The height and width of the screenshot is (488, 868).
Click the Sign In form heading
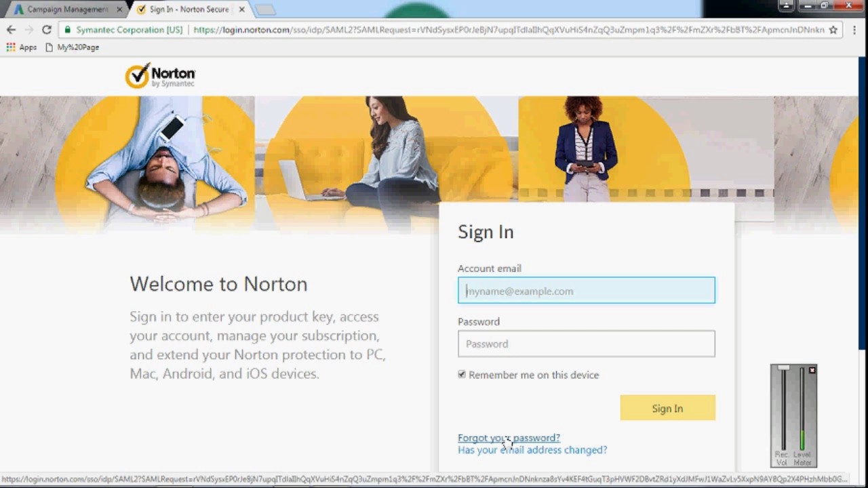pyautogui.click(x=486, y=232)
